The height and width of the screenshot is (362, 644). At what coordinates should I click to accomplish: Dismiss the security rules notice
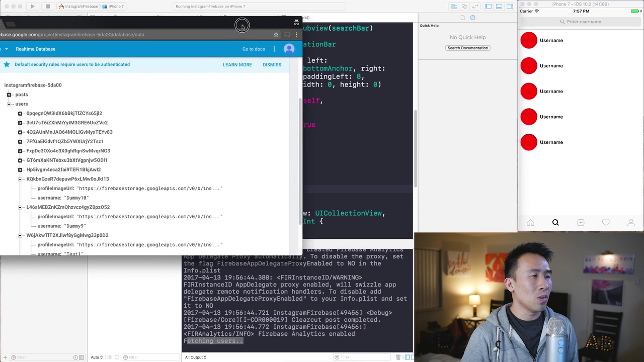coord(272,65)
